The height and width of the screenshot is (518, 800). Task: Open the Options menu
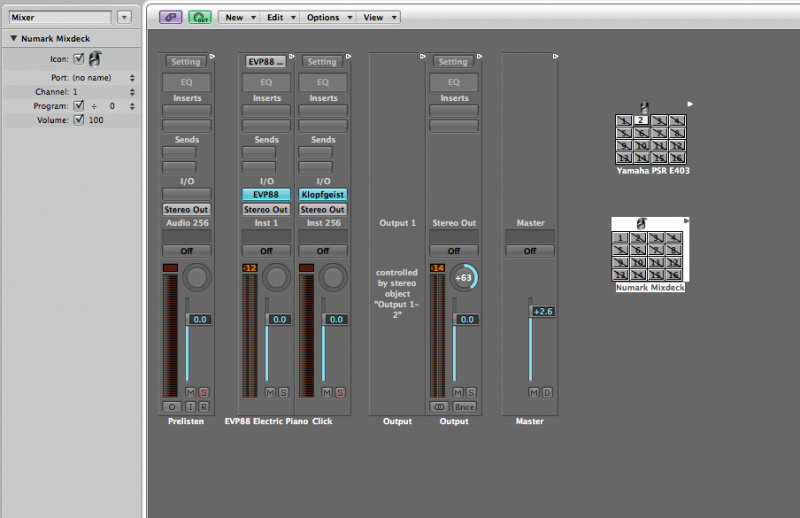coord(327,17)
